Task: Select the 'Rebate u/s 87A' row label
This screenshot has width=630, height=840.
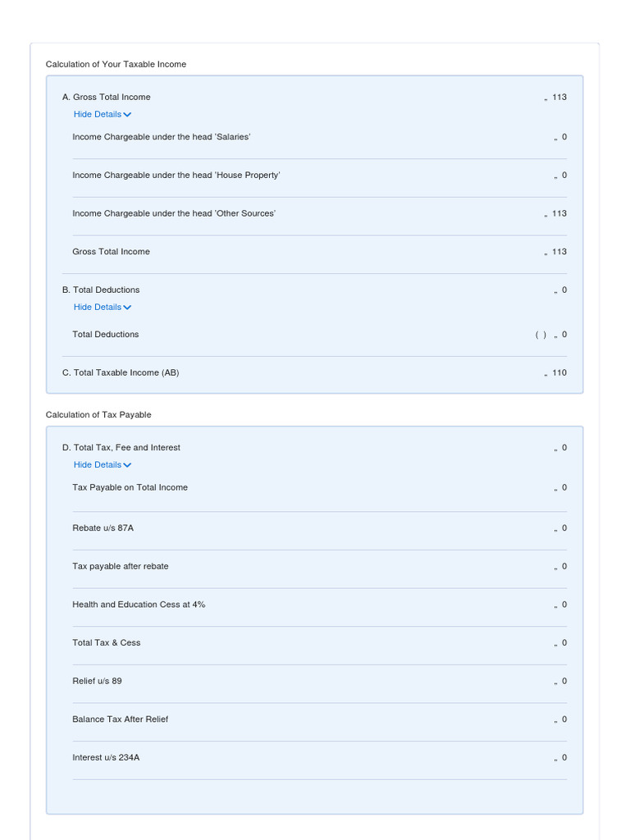Action: (x=103, y=528)
